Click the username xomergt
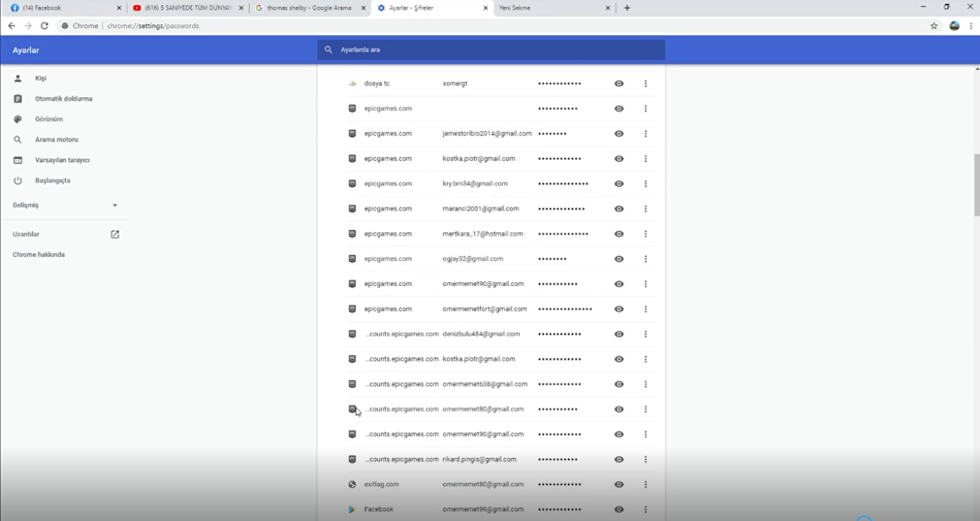This screenshot has height=521, width=980. click(455, 84)
